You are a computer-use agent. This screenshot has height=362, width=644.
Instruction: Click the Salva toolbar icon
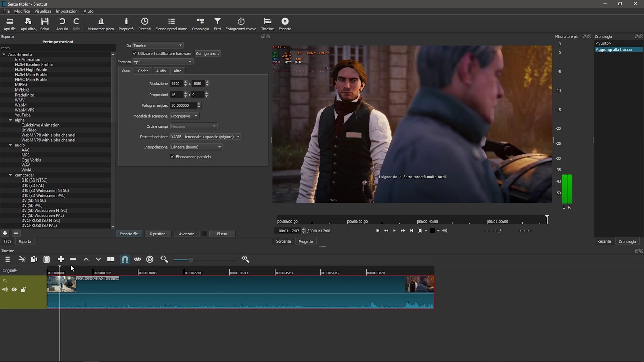pos(45,21)
